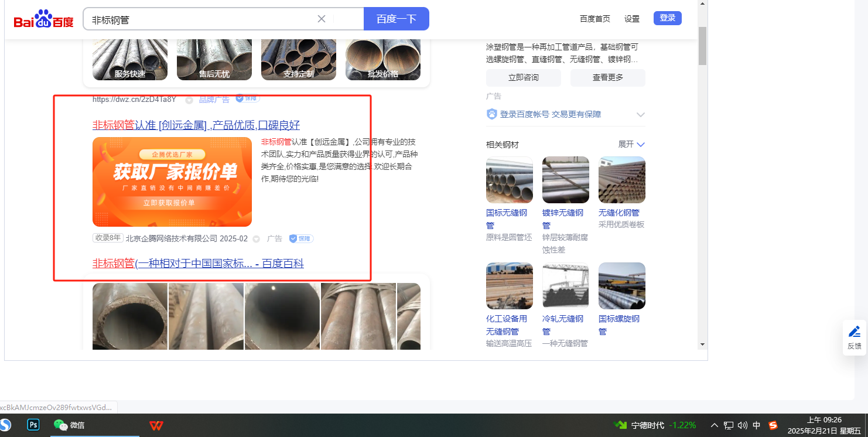Click the https://dwz.cn/2zD4Ta8Y URL
This screenshot has height=437, width=868.
[x=134, y=100]
